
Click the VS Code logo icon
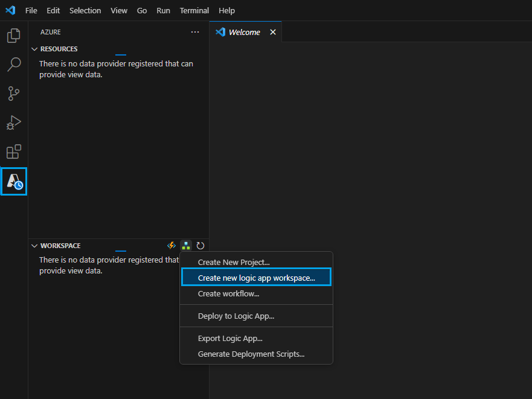click(x=10, y=10)
